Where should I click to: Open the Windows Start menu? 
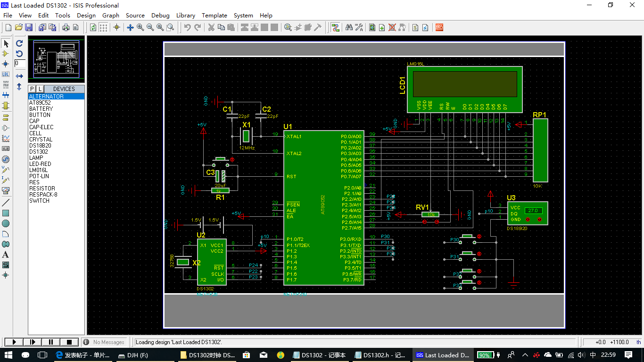[8, 355]
